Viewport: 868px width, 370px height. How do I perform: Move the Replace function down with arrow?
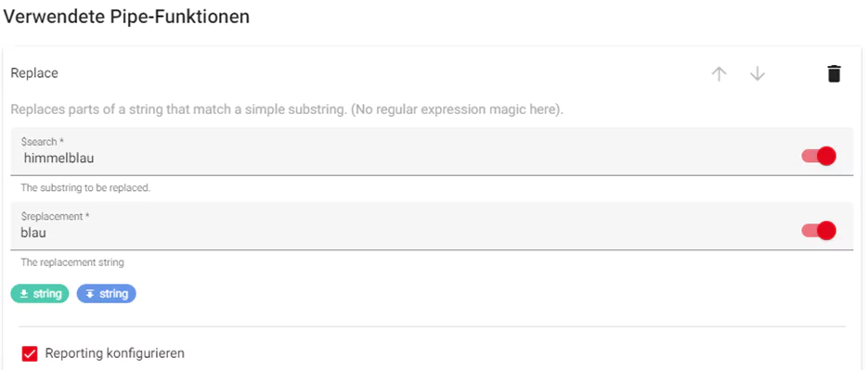tap(757, 74)
